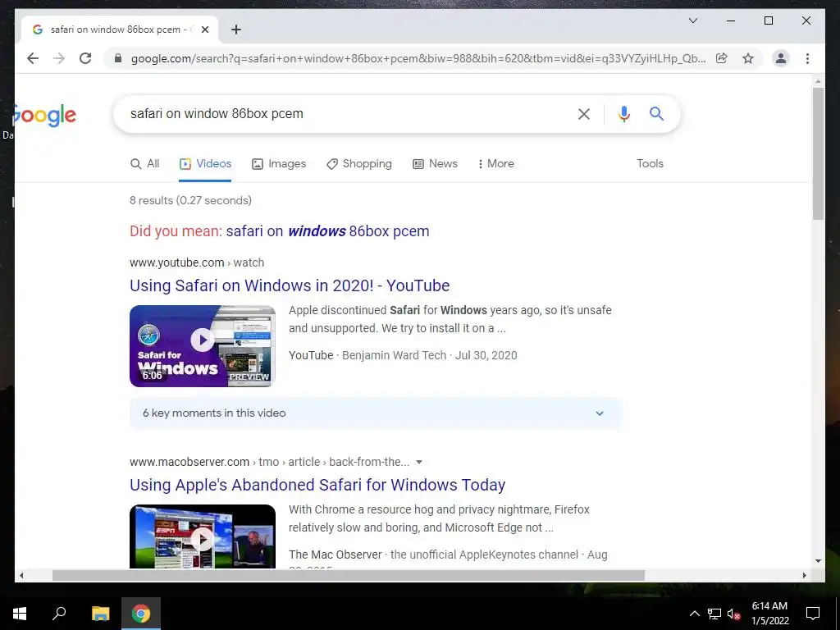Open Chrome's three-dot menu
The width and height of the screenshot is (840, 630).
click(x=807, y=58)
